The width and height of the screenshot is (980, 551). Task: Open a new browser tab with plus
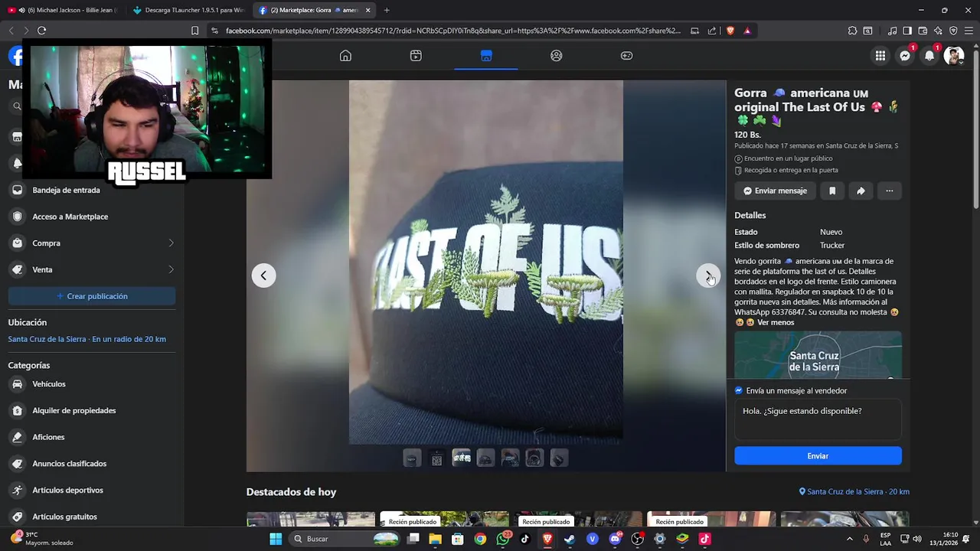tap(387, 10)
